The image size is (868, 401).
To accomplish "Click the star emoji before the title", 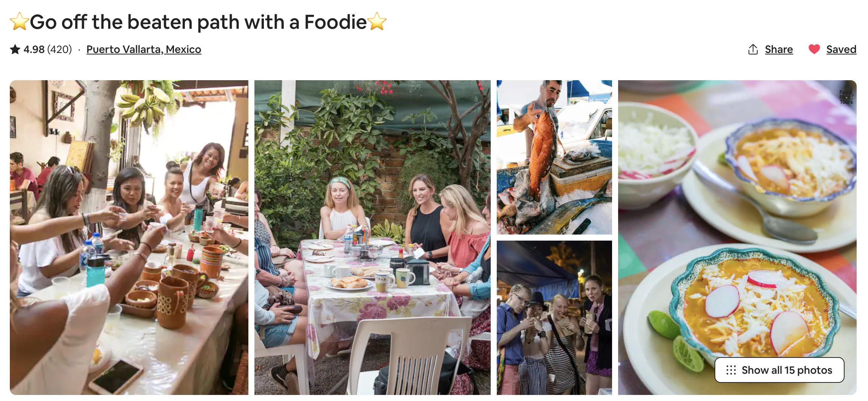I will (19, 21).
